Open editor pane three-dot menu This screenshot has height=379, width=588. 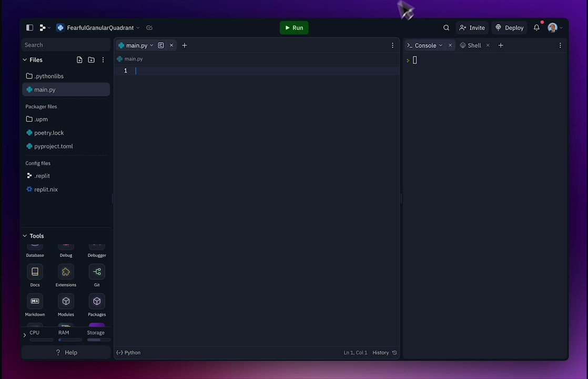tap(393, 45)
